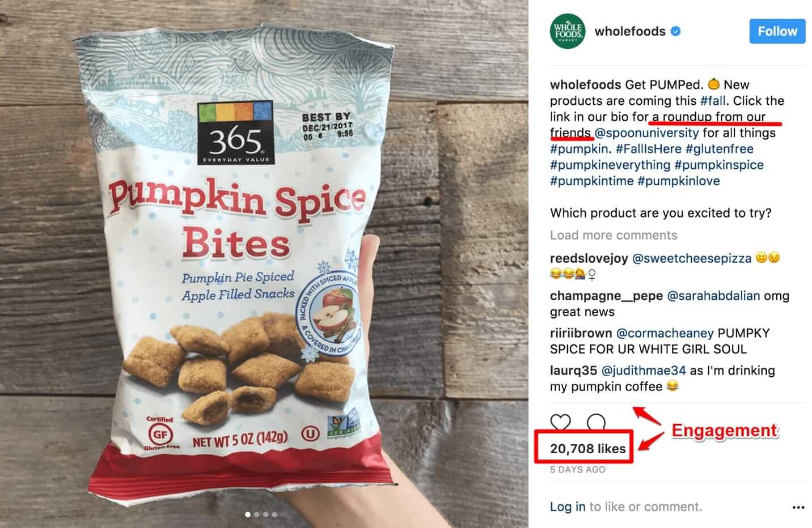
Task: Open the #fall hashtag
Action: pyautogui.click(x=713, y=101)
